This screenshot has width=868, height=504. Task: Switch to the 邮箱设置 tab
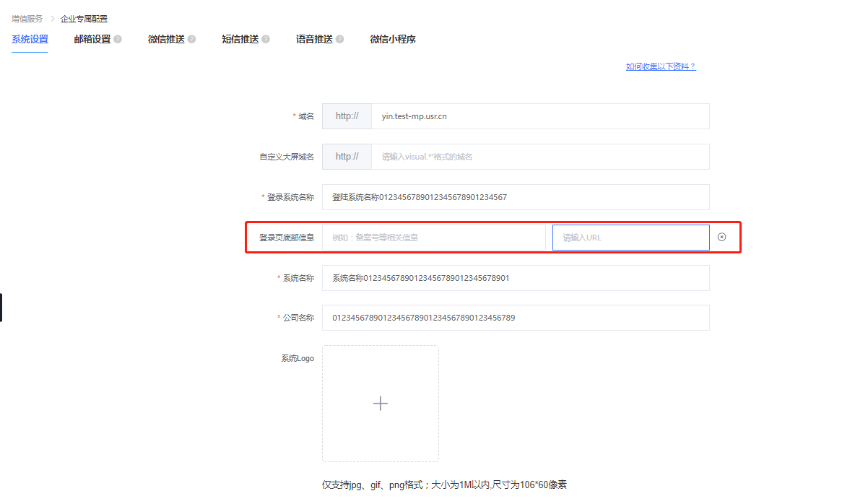point(92,39)
